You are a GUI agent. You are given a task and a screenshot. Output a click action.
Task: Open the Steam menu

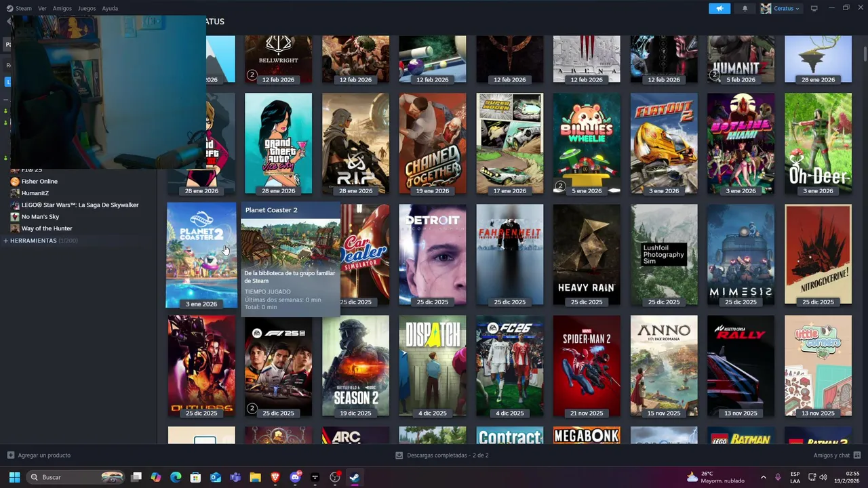coord(19,8)
